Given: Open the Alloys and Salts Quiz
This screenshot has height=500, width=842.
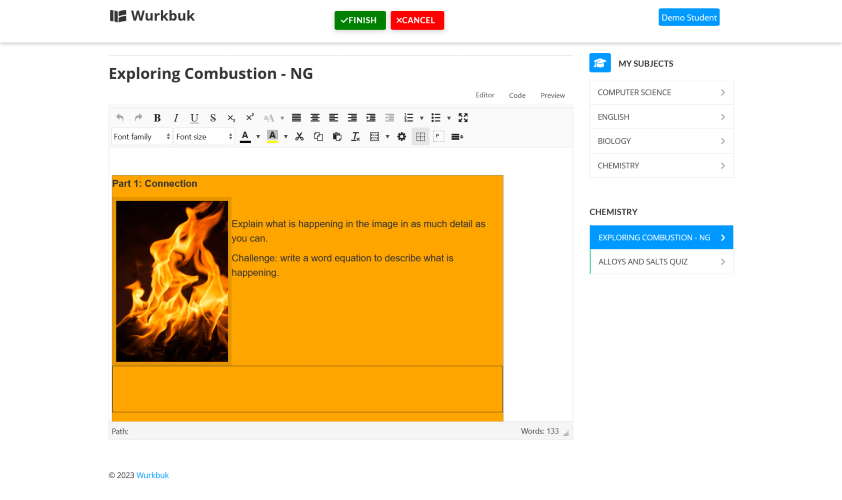Looking at the screenshot, I should [661, 262].
